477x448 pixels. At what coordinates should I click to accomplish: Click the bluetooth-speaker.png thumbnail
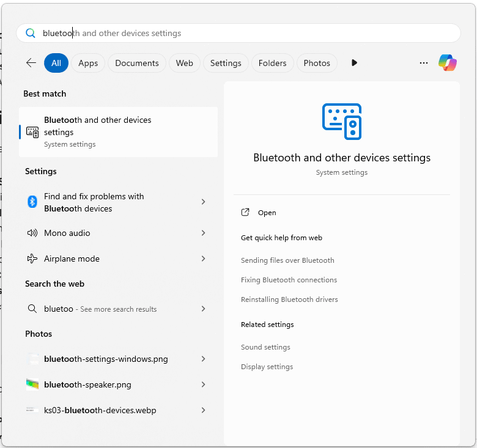pos(32,384)
